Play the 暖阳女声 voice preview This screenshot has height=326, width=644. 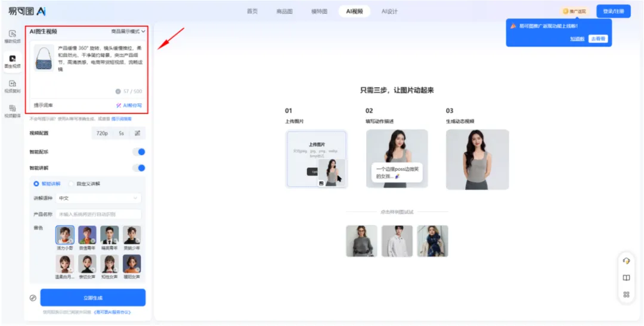138,270
